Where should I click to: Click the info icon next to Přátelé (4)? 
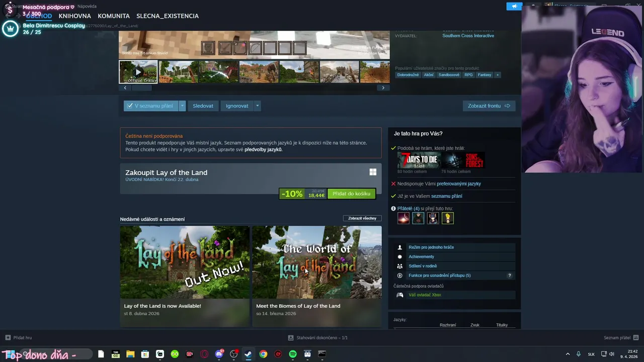393,209
